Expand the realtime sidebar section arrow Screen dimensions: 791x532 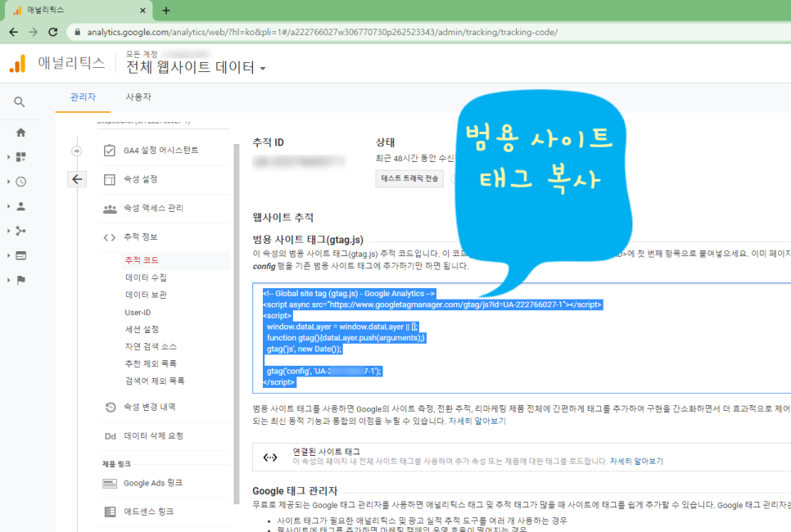[x=8, y=182]
